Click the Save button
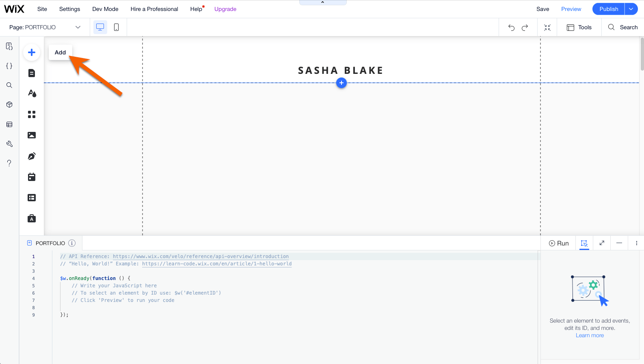Image resolution: width=644 pixels, height=364 pixels. click(x=543, y=9)
